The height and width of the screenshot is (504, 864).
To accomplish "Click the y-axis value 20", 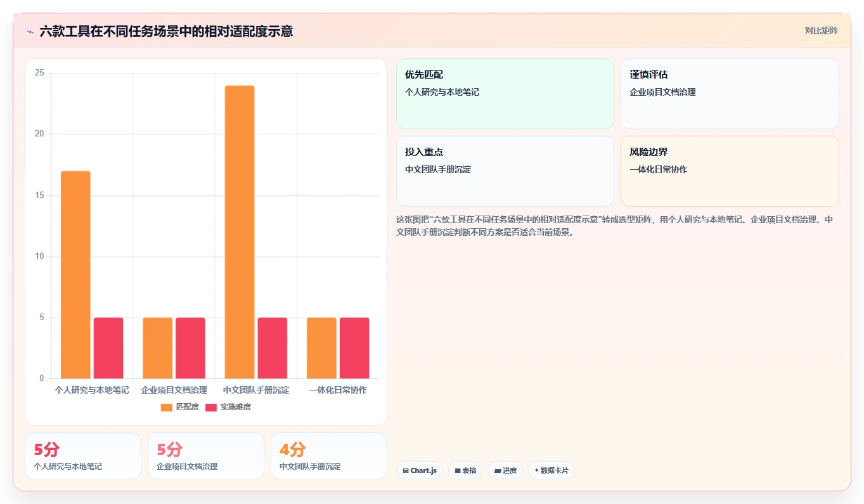I will coord(39,134).
